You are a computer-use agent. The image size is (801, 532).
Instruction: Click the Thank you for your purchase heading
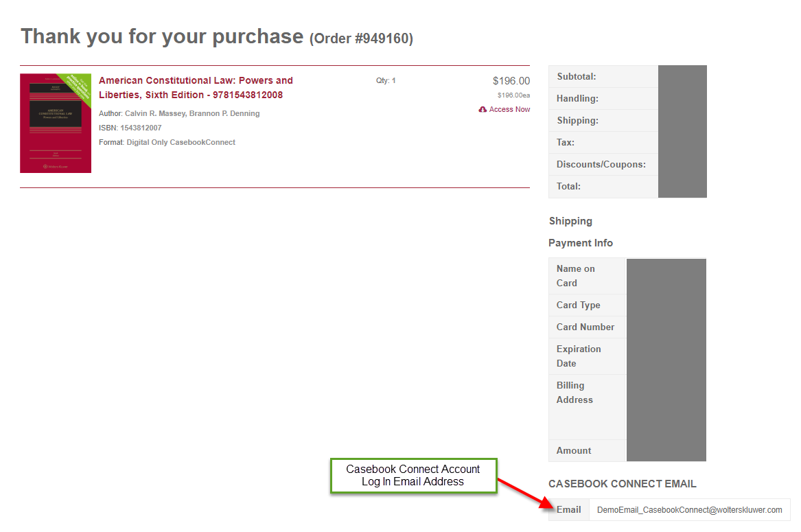click(162, 37)
